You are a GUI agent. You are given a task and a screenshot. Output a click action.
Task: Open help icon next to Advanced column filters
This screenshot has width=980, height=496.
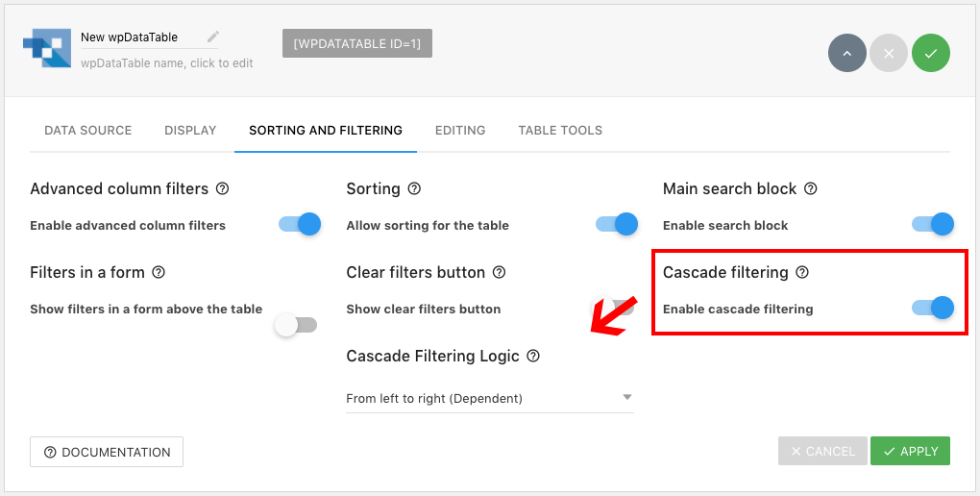coord(223,188)
